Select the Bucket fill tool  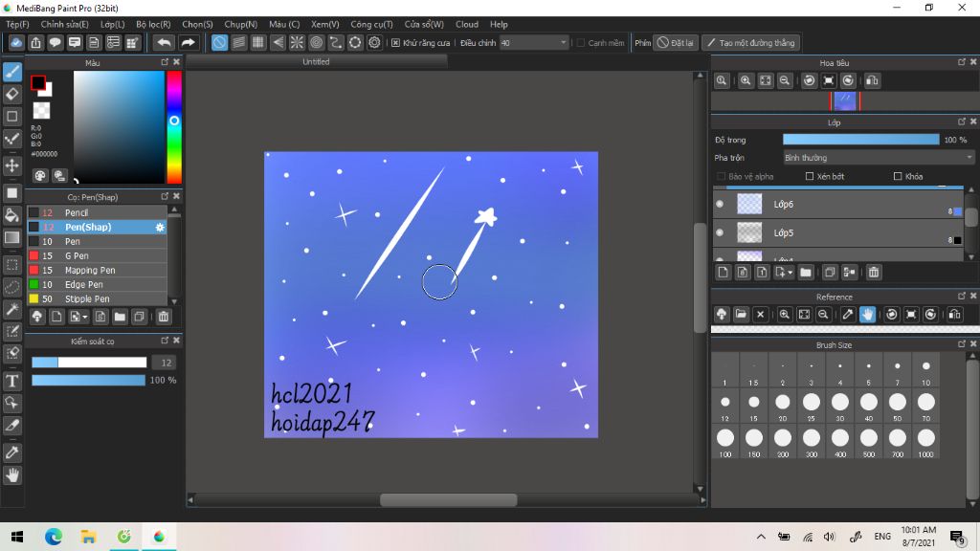(x=11, y=215)
